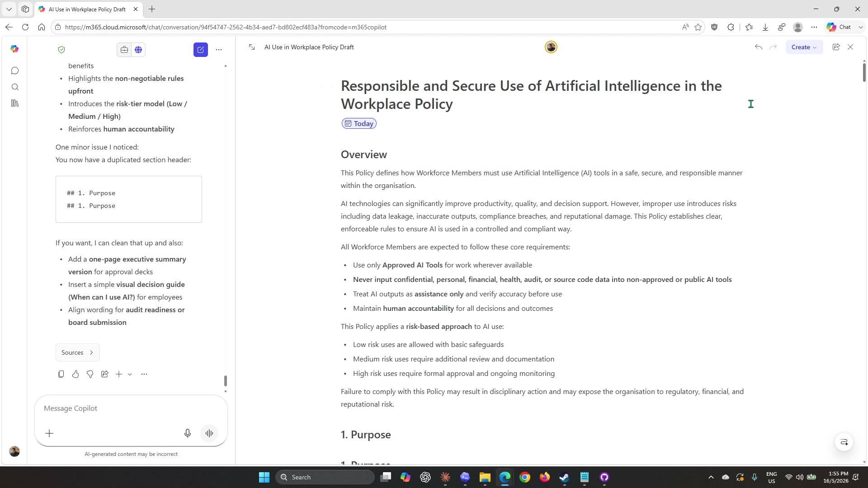Start a new chat with compose icon
The height and width of the screenshot is (488, 868).
(201, 50)
